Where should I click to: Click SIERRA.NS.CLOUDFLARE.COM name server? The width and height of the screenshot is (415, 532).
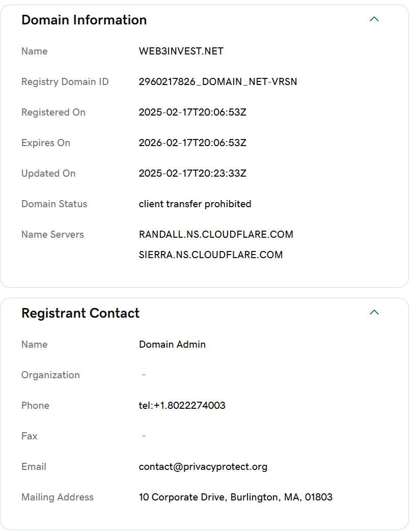[x=211, y=255]
